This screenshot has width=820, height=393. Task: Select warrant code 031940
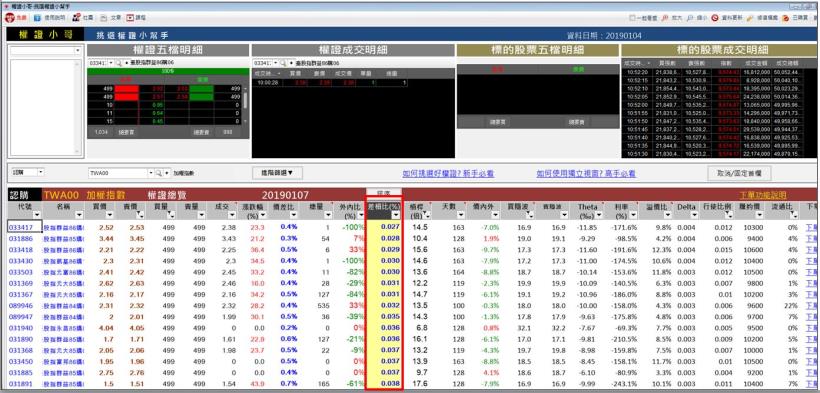(x=21, y=328)
